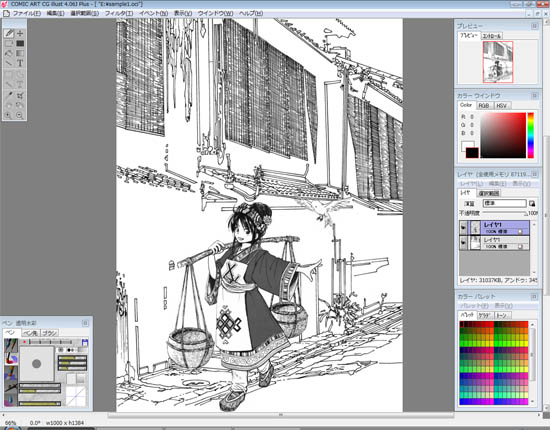This screenshot has width=550, height=430.
Task: Choose the rectangular selection tool
Action: [x=9, y=43]
